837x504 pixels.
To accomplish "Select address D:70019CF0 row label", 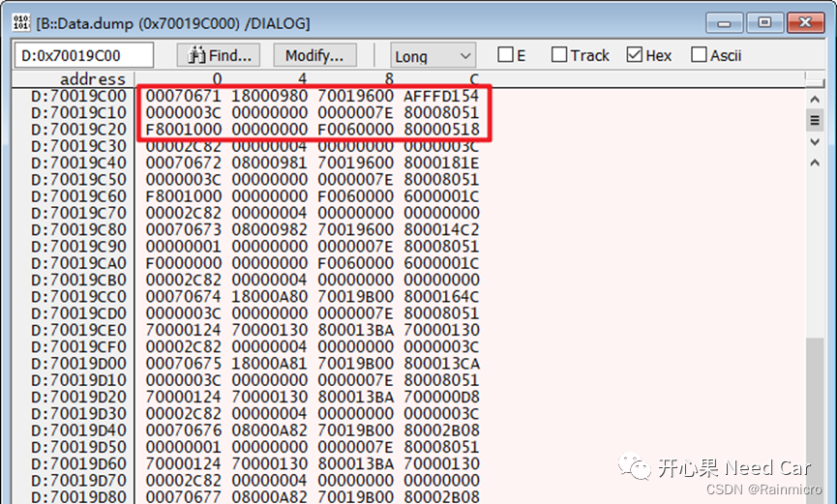I will 78,347.
